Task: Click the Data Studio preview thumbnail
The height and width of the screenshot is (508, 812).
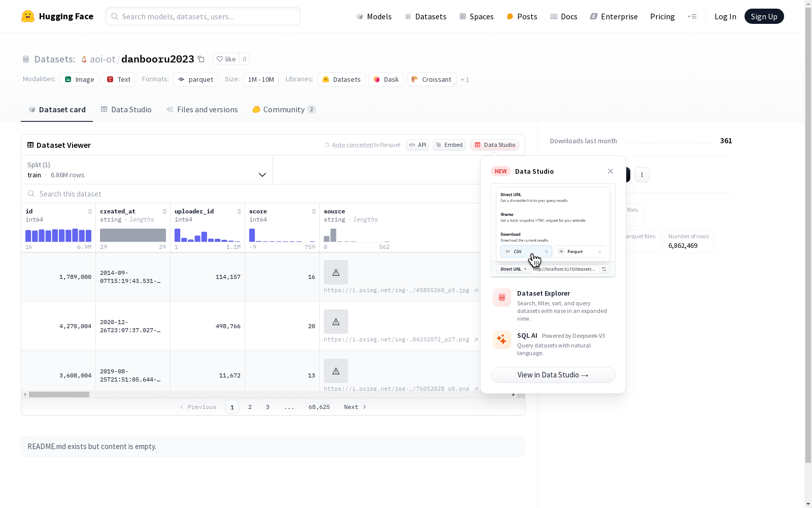Action: [553, 231]
